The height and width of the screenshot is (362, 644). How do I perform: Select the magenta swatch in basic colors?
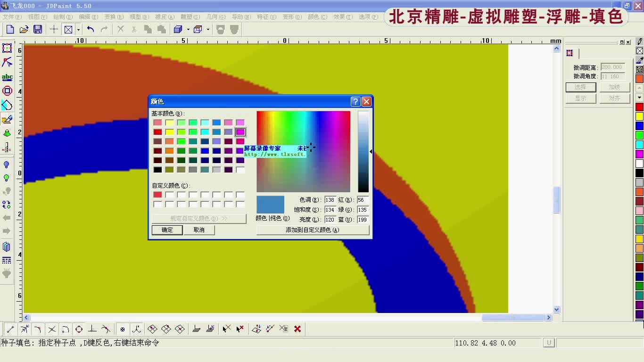[240, 132]
